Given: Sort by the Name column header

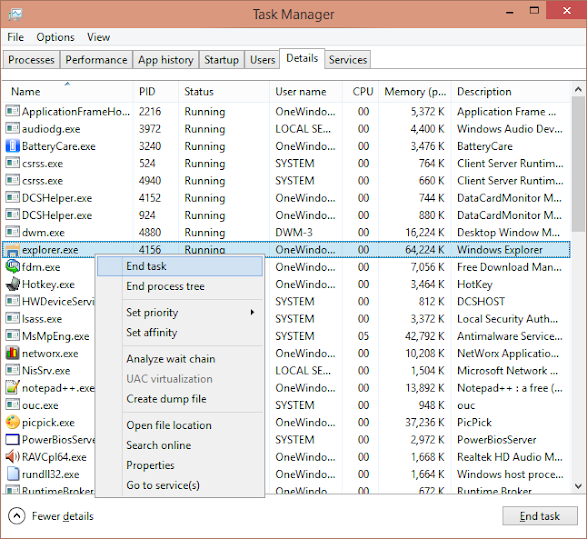Looking at the screenshot, I should tap(68, 92).
